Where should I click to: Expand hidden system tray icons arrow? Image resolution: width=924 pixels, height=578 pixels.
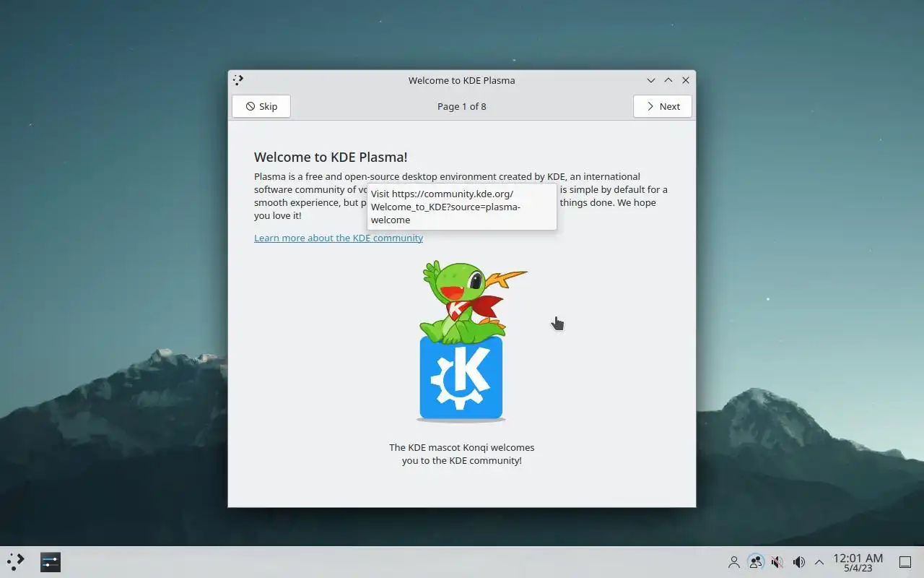click(x=819, y=562)
